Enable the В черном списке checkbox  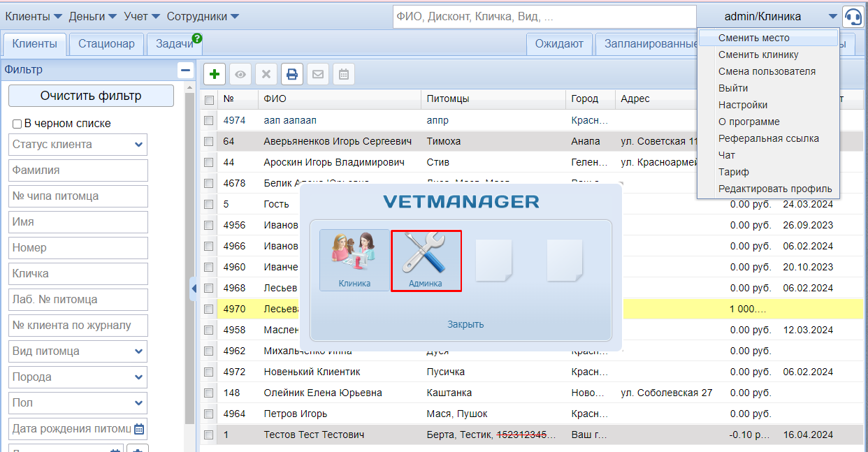(17, 124)
